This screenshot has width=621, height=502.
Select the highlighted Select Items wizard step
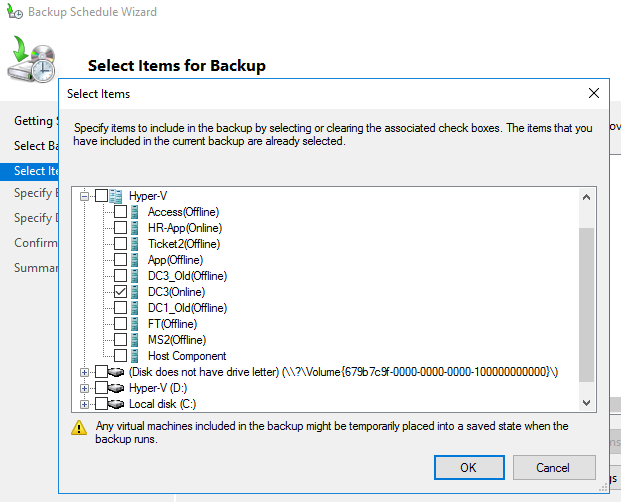coord(29,171)
